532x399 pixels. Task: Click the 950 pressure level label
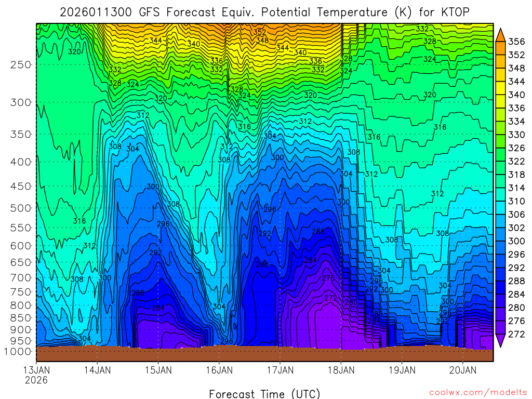[20, 341]
